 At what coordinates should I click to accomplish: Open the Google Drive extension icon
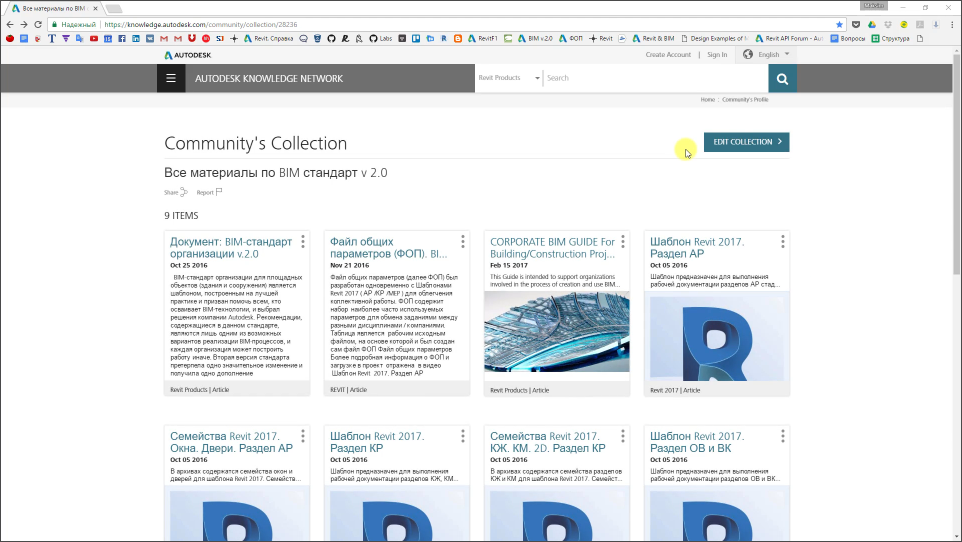coord(872,25)
